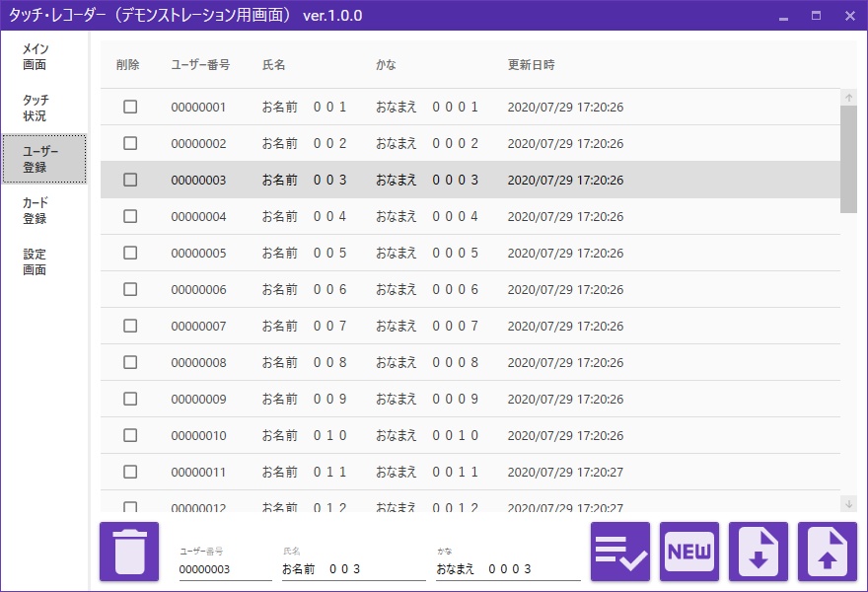Maximize the タッチ・レコーダー window
This screenshot has height=592, width=868.
tap(816, 16)
